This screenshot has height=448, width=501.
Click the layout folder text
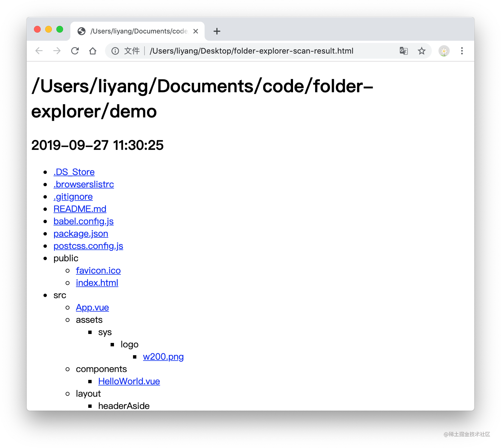pos(88,394)
